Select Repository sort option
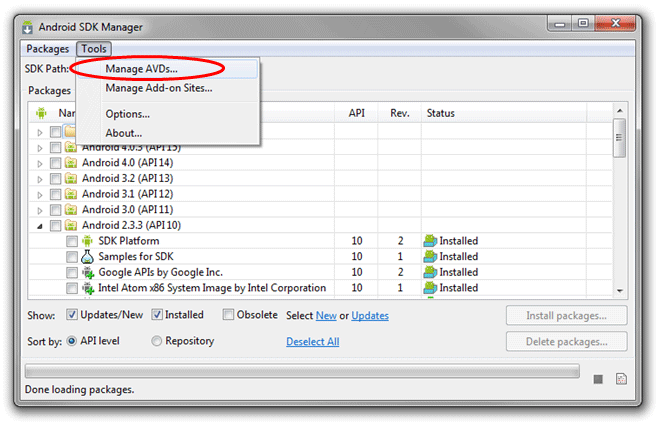 coord(156,341)
